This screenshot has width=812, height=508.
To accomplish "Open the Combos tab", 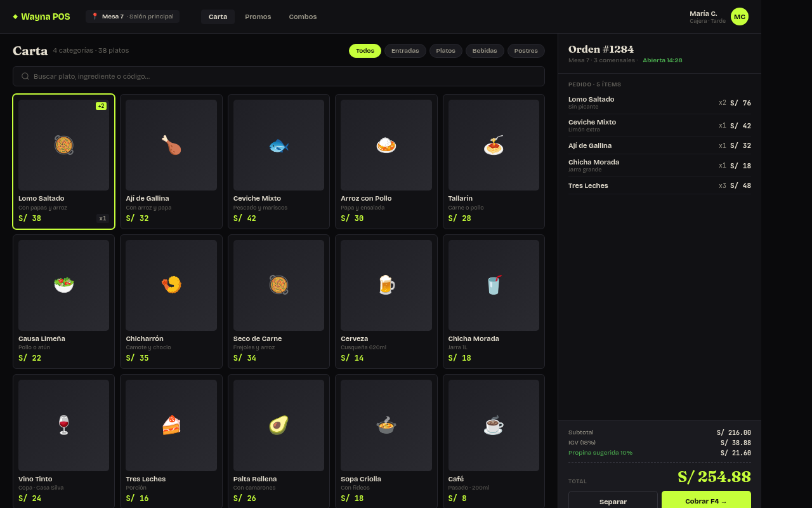I will tap(303, 17).
